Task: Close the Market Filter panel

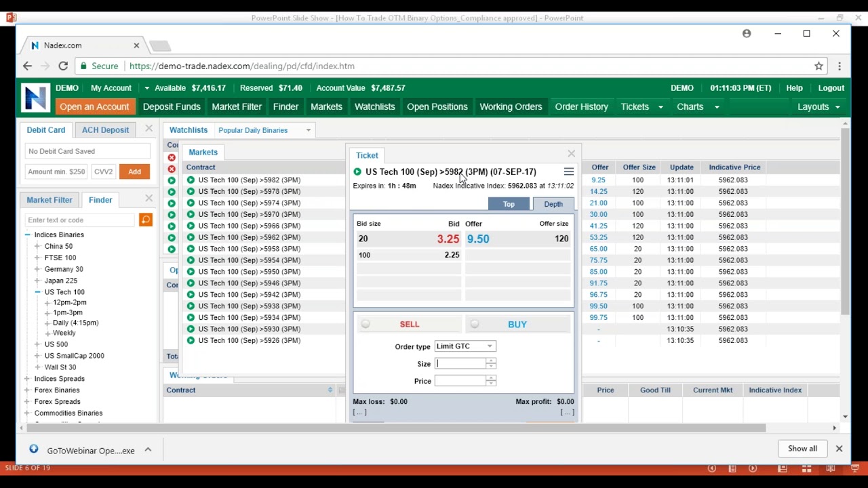Action: [x=149, y=199]
